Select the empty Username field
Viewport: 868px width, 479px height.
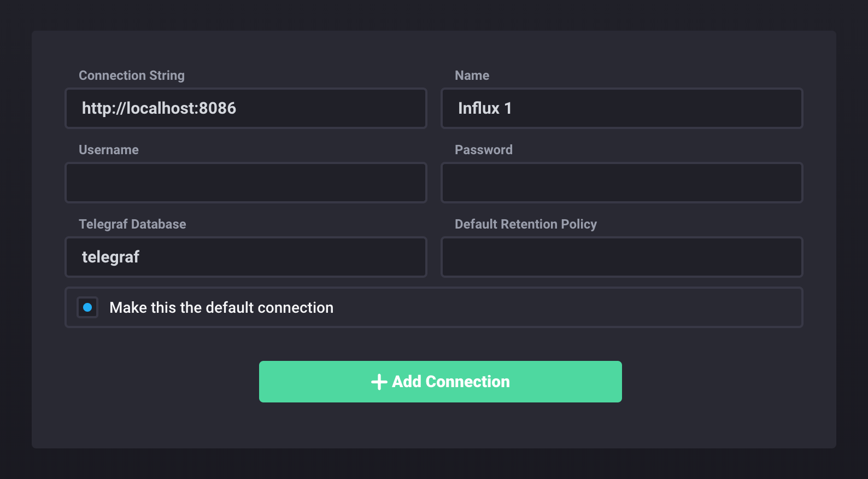[x=245, y=183]
